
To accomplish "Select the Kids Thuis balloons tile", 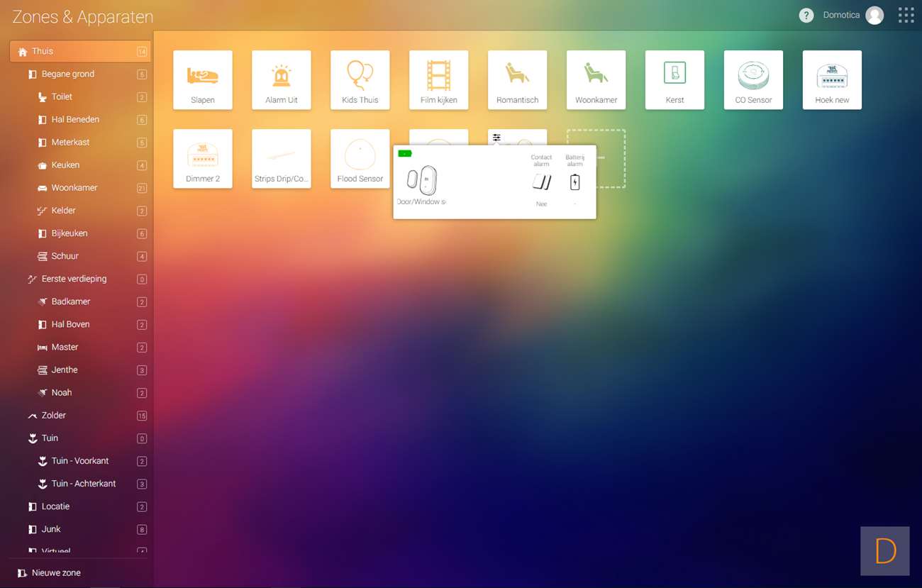I will coord(360,79).
